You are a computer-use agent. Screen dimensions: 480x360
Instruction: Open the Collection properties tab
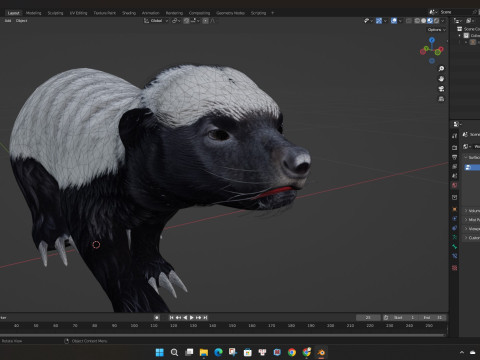455,197
